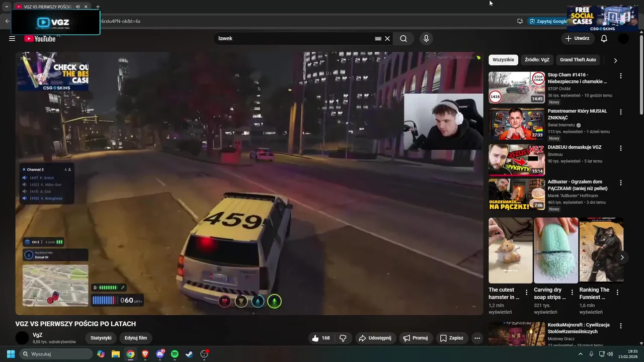Click the browser back arrow
This screenshot has height=362, width=644.
click(x=7, y=21)
